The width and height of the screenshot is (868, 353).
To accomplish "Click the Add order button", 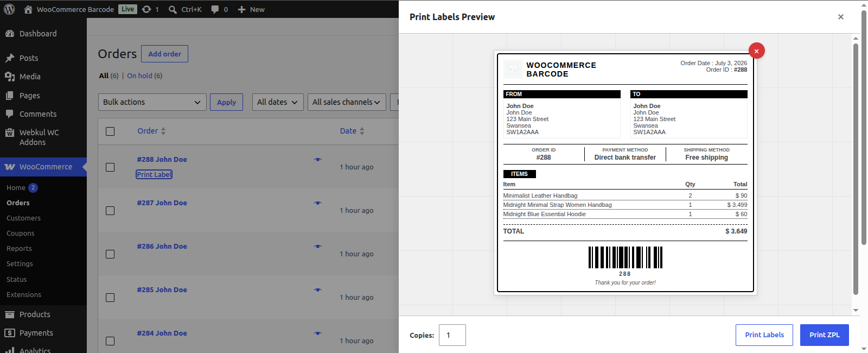I will (x=164, y=54).
